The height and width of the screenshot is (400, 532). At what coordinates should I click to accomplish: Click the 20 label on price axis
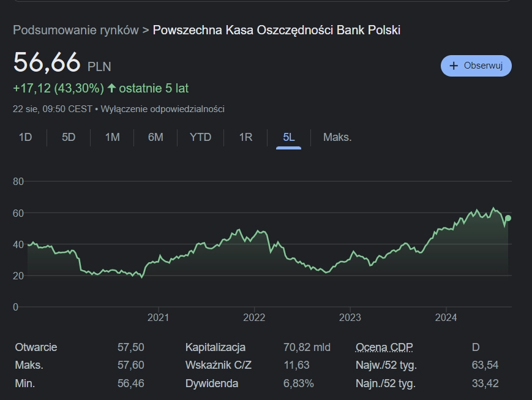[x=18, y=276]
